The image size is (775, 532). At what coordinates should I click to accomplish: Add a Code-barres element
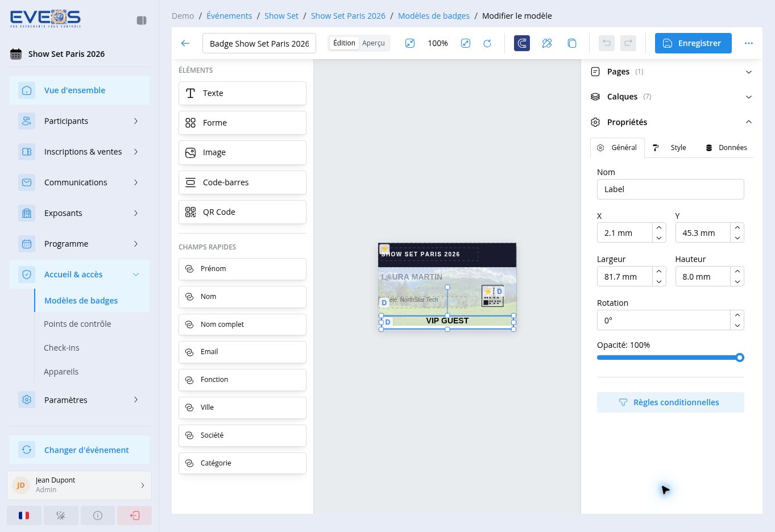click(242, 182)
